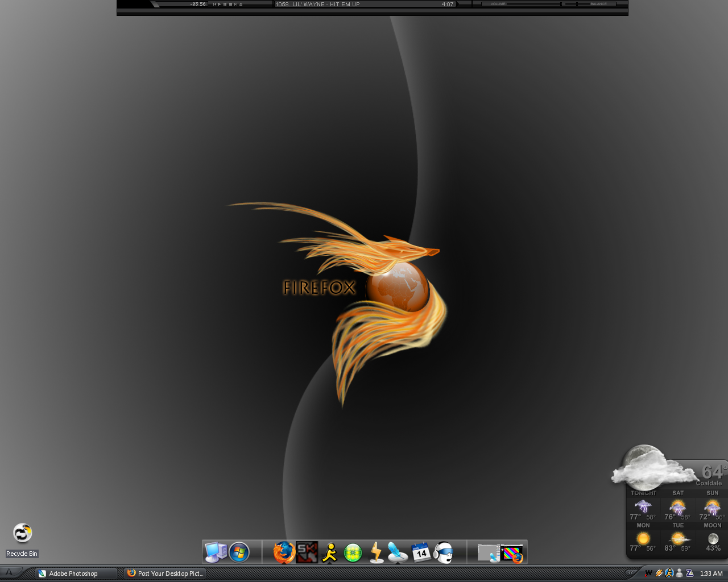Click the W tray icon
Image resolution: width=728 pixels, height=582 pixels.
(648, 573)
